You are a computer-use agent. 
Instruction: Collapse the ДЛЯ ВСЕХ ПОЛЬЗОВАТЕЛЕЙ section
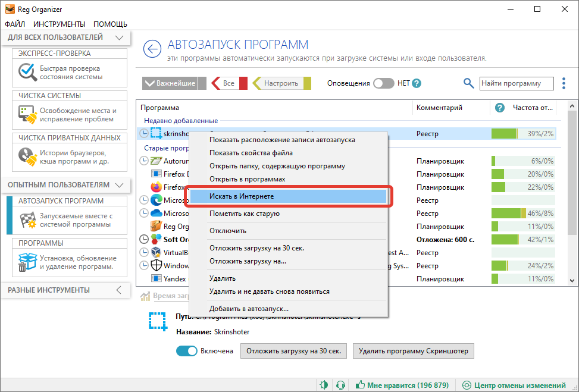pyautogui.click(x=118, y=37)
